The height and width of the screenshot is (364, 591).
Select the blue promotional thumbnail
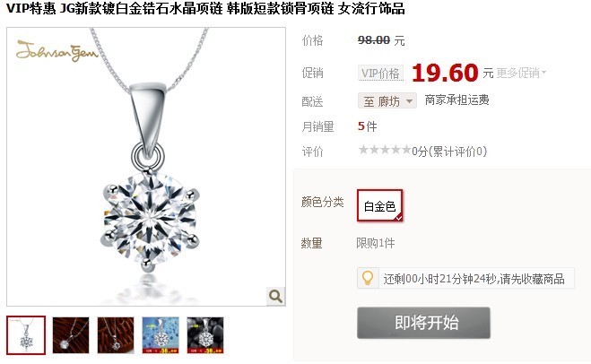(x=161, y=335)
